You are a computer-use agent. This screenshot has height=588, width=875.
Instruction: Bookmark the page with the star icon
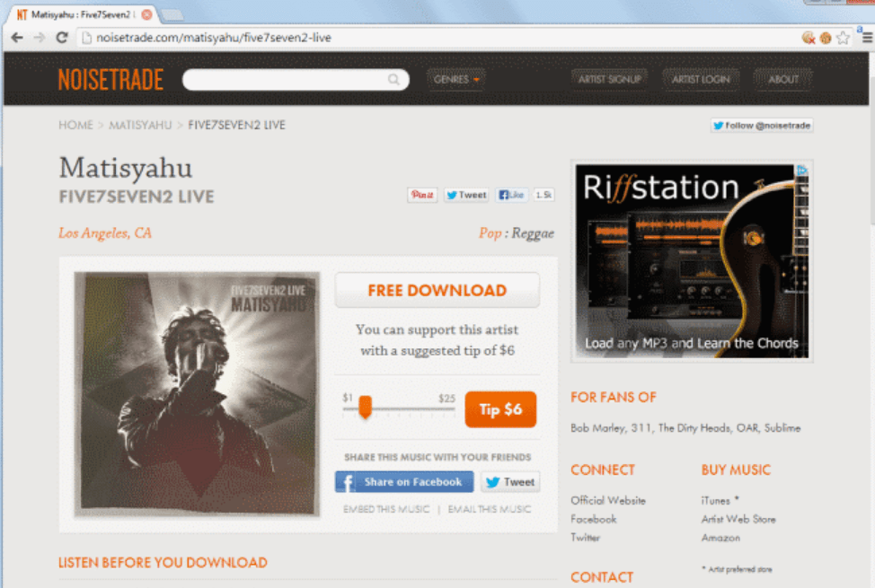pyautogui.click(x=843, y=38)
